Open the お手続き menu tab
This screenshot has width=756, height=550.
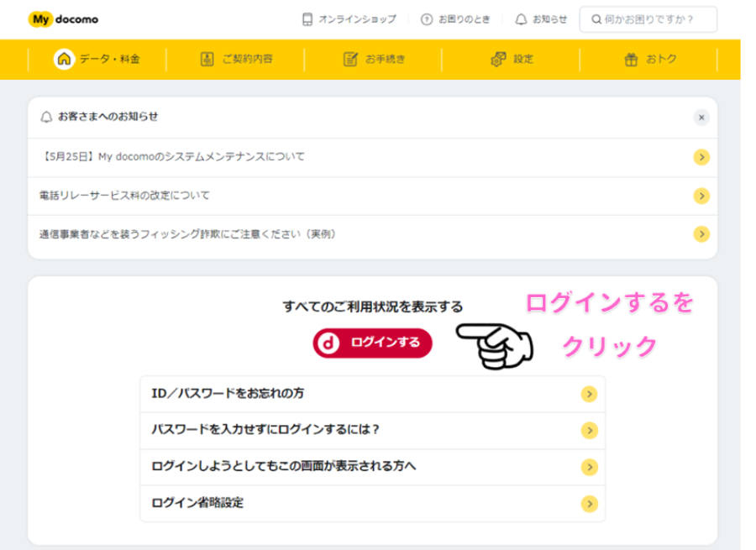click(374, 59)
